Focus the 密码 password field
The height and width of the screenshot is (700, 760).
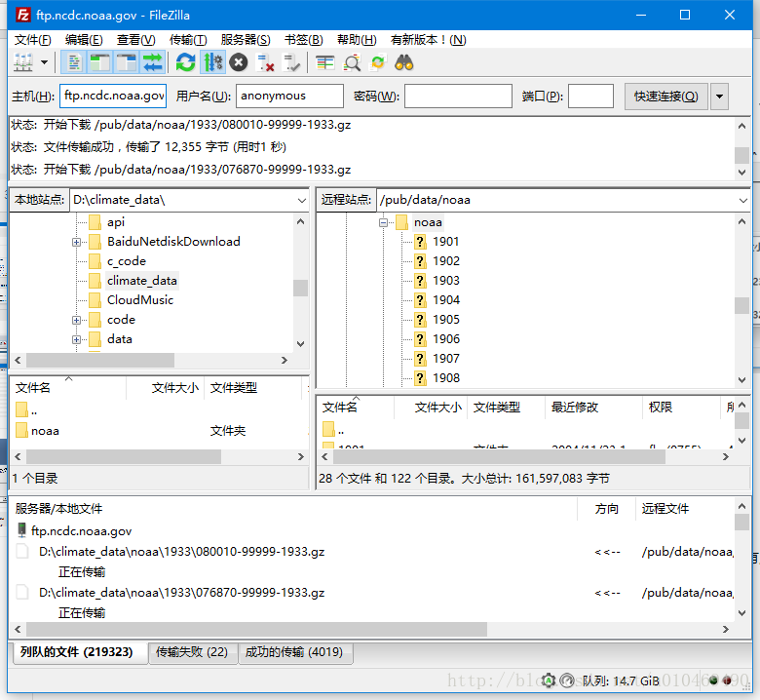pyautogui.click(x=459, y=96)
